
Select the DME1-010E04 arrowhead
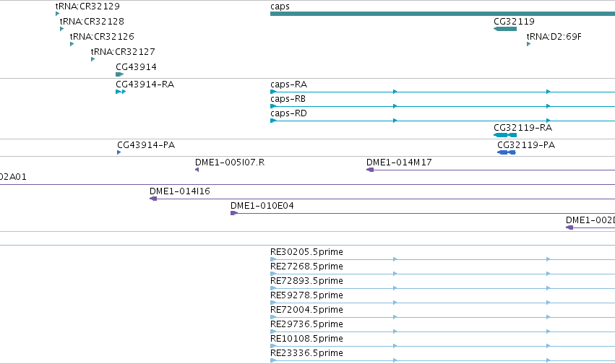pos(234,213)
